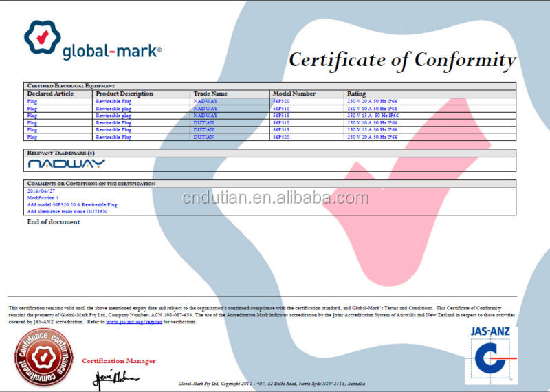Click the 250 V 10 A rating in DUTIAN row

373,123
